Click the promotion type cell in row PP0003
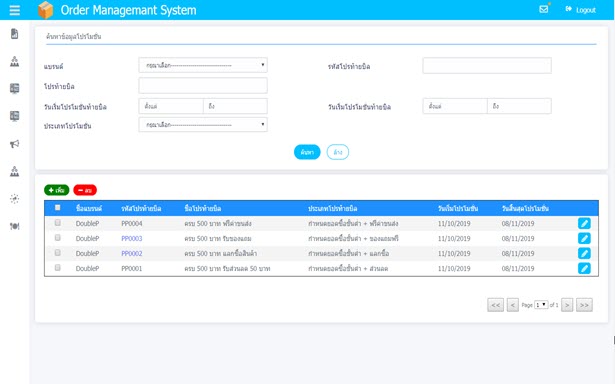This screenshot has width=615, height=384. pos(353,238)
